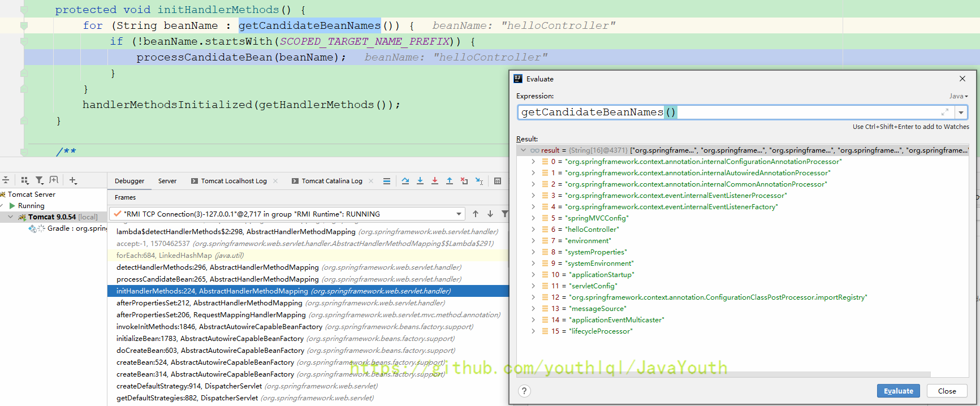The width and height of the screenshot is (980, 406).
Task: Collapse the Tomcat 9.0.54 tree node
Action: point(11,217)
